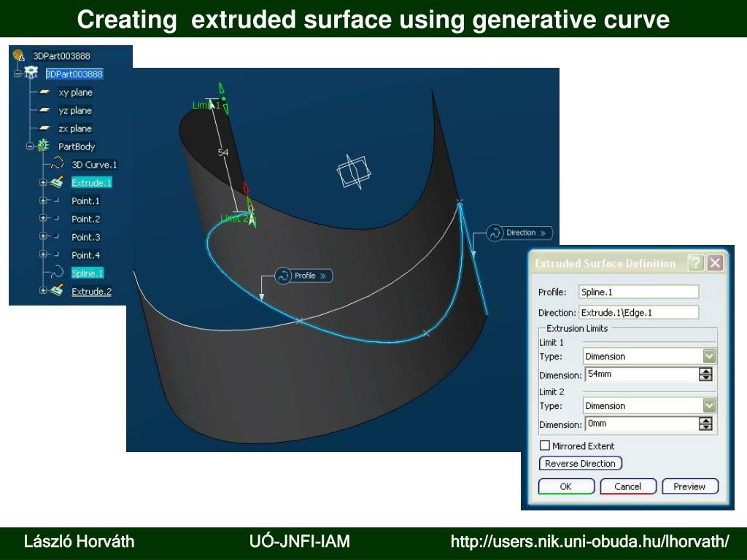
Task: Select the xy plane icon
Action: point(44,91)
